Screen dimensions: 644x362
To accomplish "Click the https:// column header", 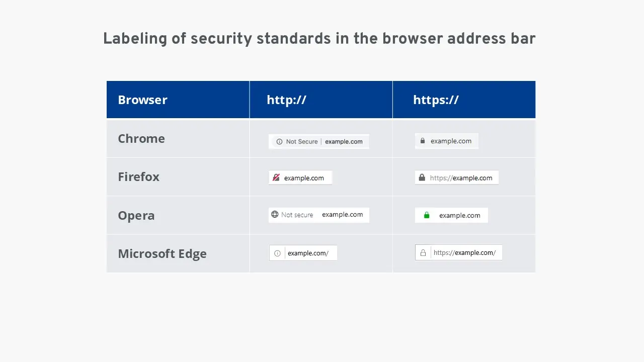I will point(436,100).
